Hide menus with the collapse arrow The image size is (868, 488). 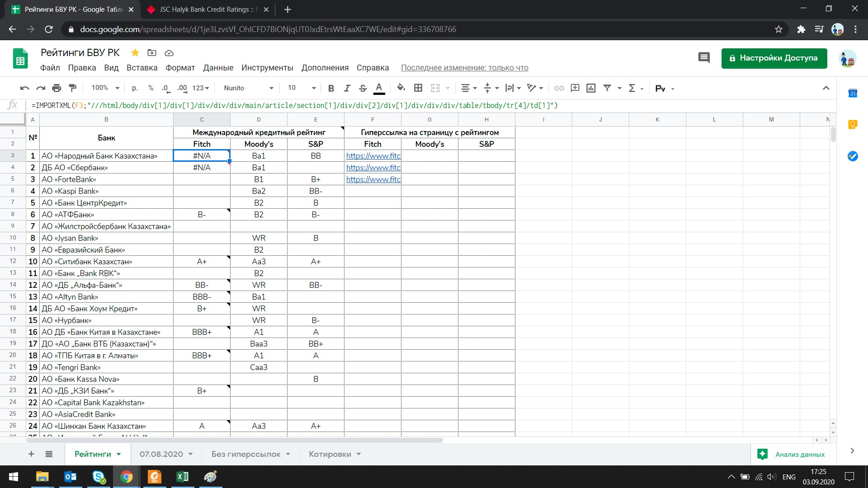(x=826, y=88)
